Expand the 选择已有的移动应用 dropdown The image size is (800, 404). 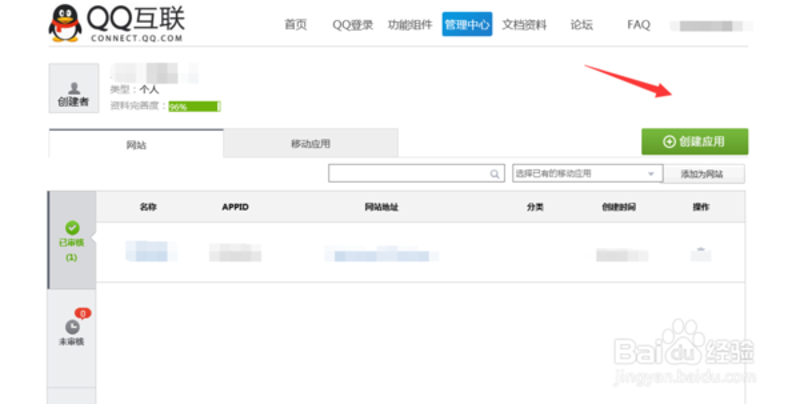coord(587,173)
